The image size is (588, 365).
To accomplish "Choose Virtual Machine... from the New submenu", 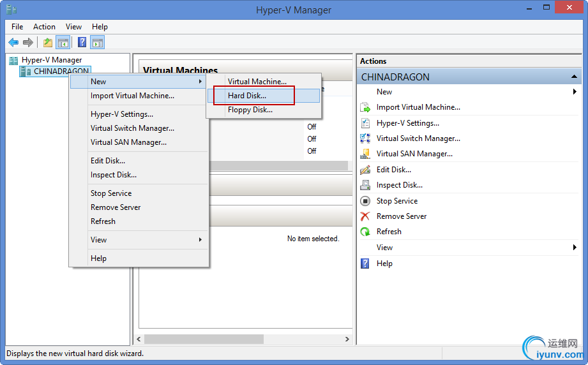I will tap(264, 81).
